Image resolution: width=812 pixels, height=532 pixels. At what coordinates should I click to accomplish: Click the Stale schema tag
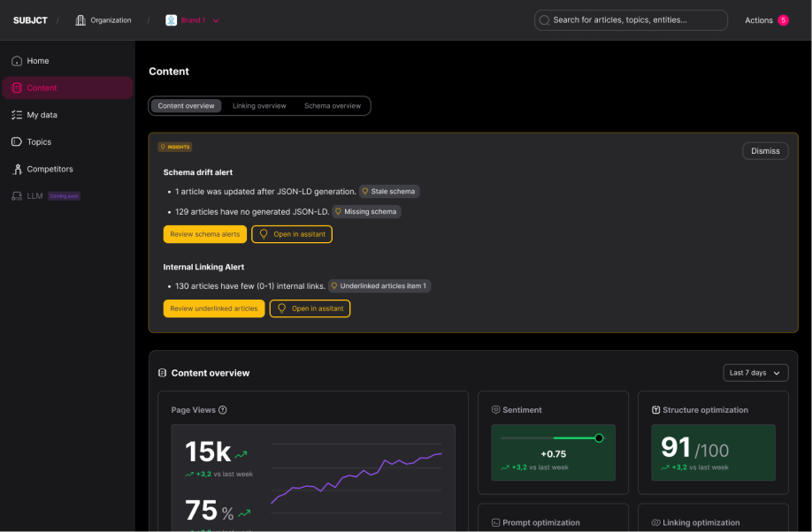point(389,192)
